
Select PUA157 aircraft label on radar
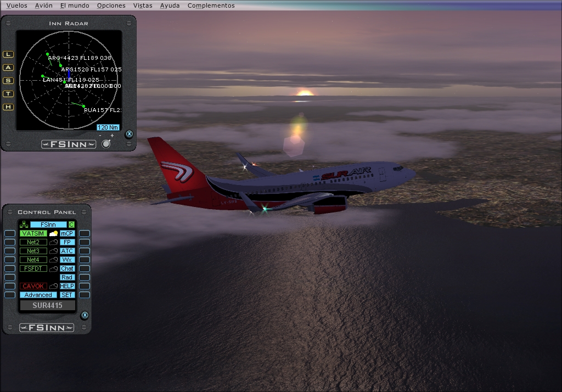tap(103, 110)
